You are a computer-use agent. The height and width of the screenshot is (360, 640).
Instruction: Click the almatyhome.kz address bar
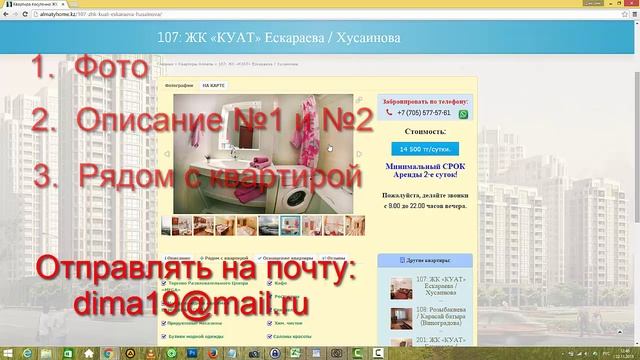pyautogui.click(x=327, y=14)
